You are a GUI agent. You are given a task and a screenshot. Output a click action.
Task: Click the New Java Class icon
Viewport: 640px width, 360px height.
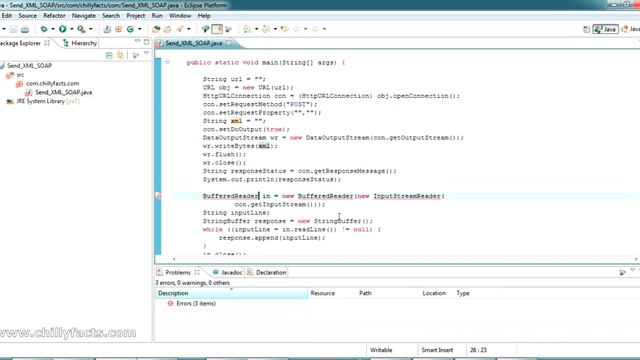(130, 29)
